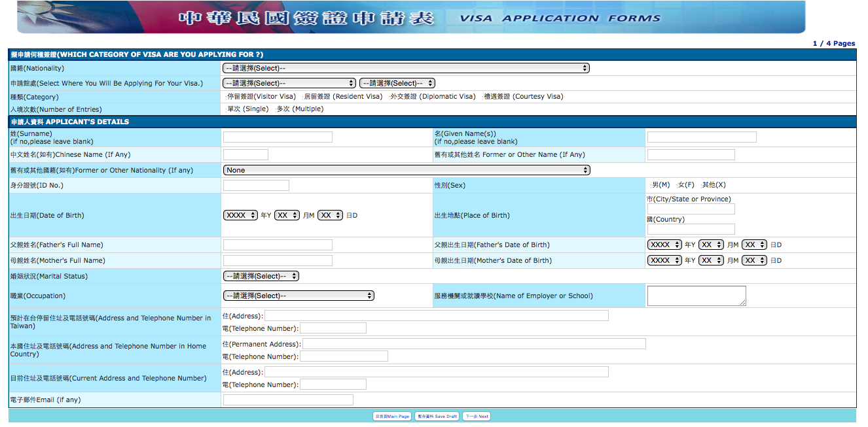Go back using Main Page button
This screenshot has width=868, height=427.
tap(391, 417)
